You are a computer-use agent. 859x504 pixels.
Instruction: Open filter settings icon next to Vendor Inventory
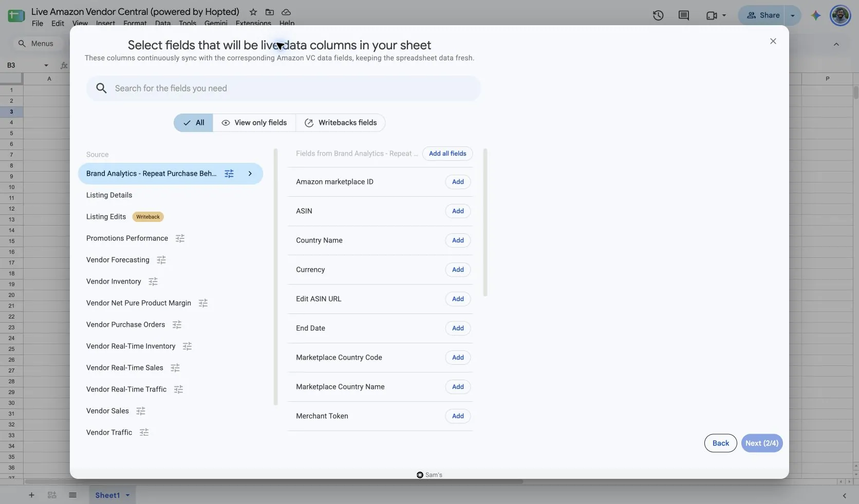(x=153, y=282)
